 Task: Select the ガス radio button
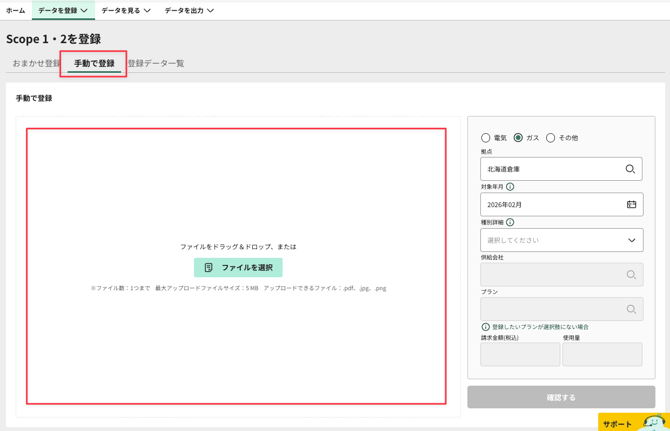tap(518, 138)
